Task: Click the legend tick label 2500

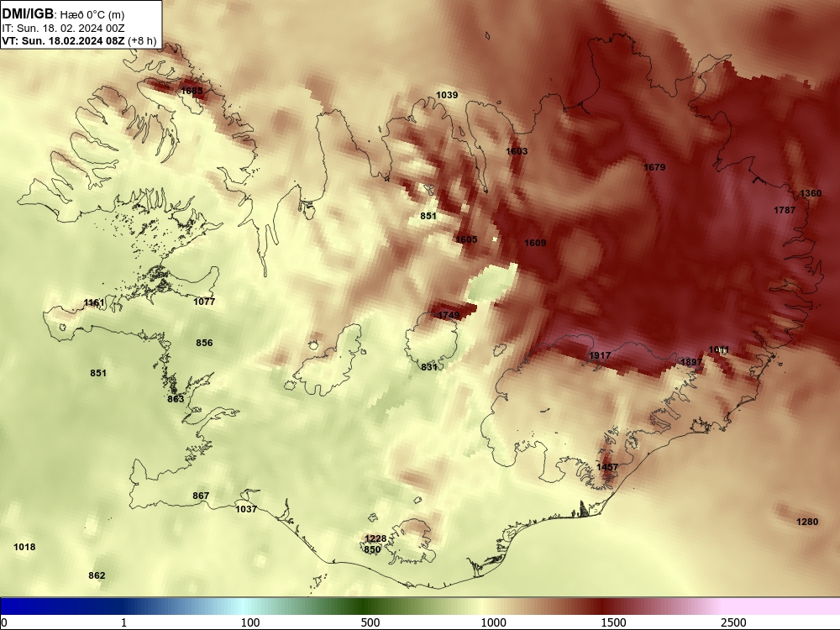Action: (733, 622)
